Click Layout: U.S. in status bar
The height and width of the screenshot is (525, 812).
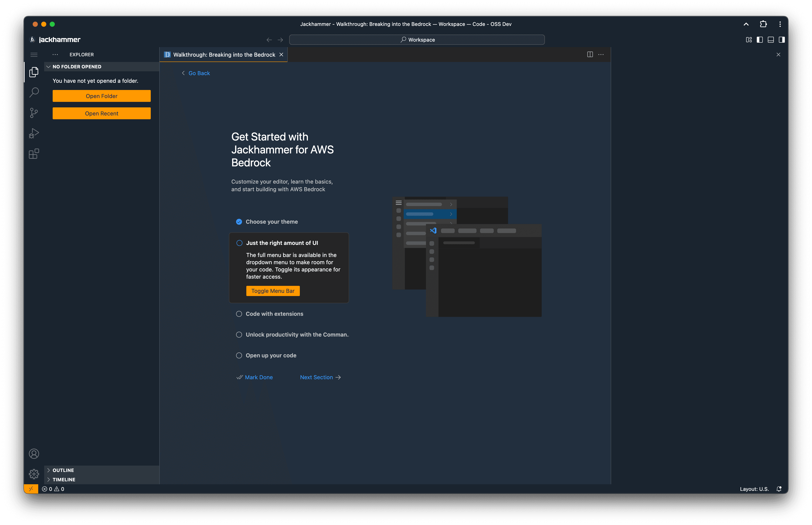pyautogui.click(x=754, y=489)
